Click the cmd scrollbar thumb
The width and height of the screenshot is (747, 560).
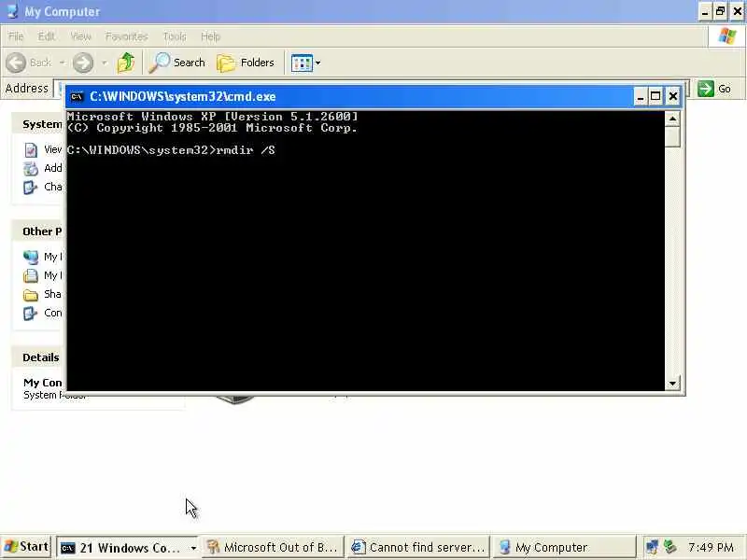point(672,137)
